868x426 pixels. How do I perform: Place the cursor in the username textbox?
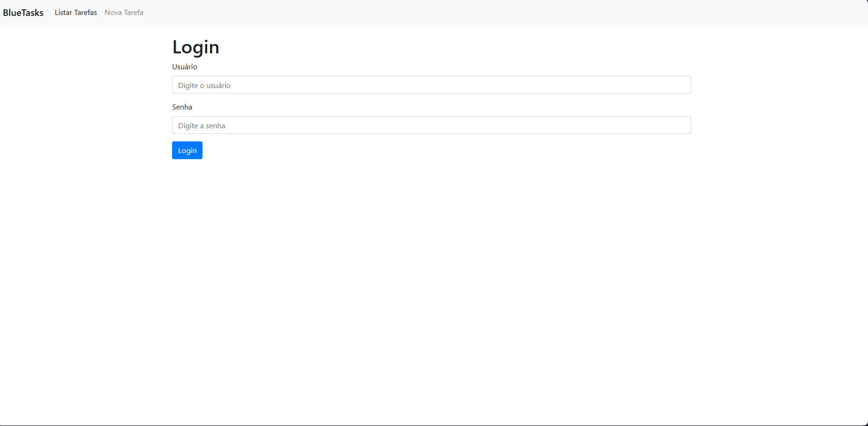[x=431, y=85]
